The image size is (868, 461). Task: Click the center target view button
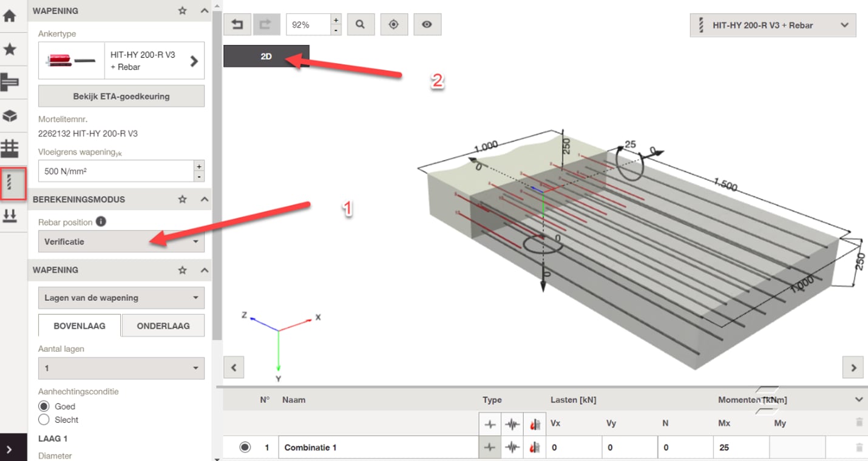coord(394,25)
